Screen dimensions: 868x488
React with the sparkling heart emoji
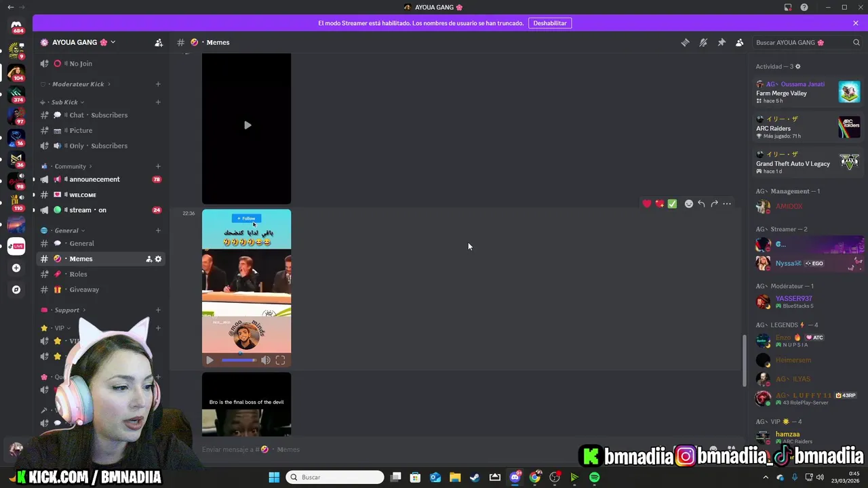click(x=660, y=204)
